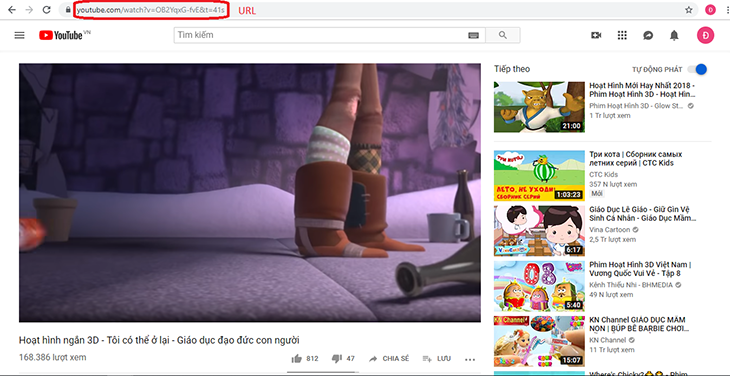Open the Vina Cartoon channel name
The width and height of the screenshot is (730, 376).
(609, 230)
